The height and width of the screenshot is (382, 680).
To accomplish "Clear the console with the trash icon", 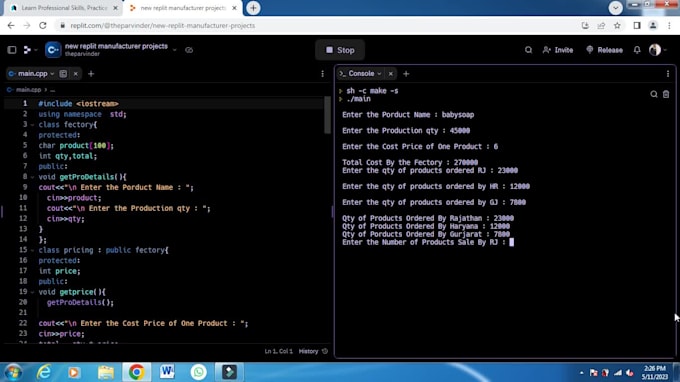I will (666, 94).
